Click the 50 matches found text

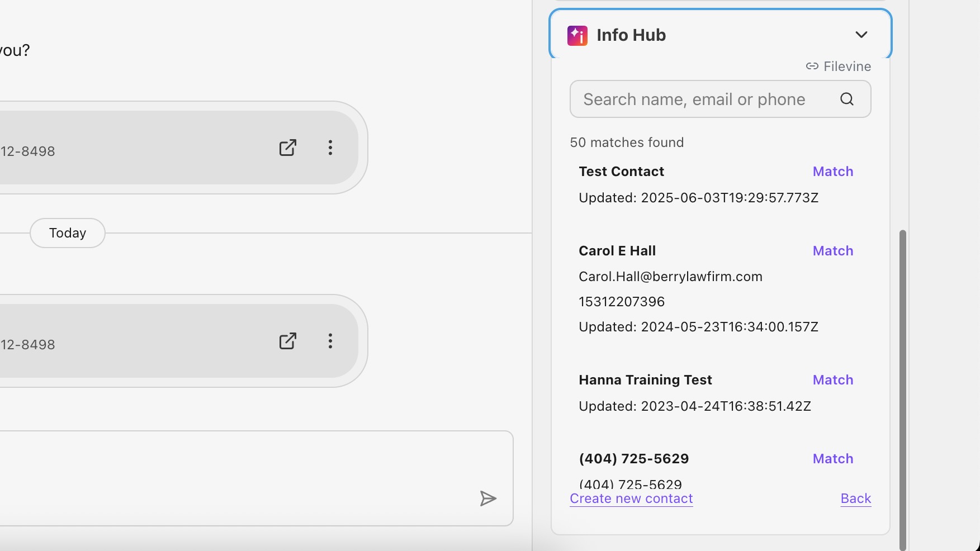click(627, 142)
